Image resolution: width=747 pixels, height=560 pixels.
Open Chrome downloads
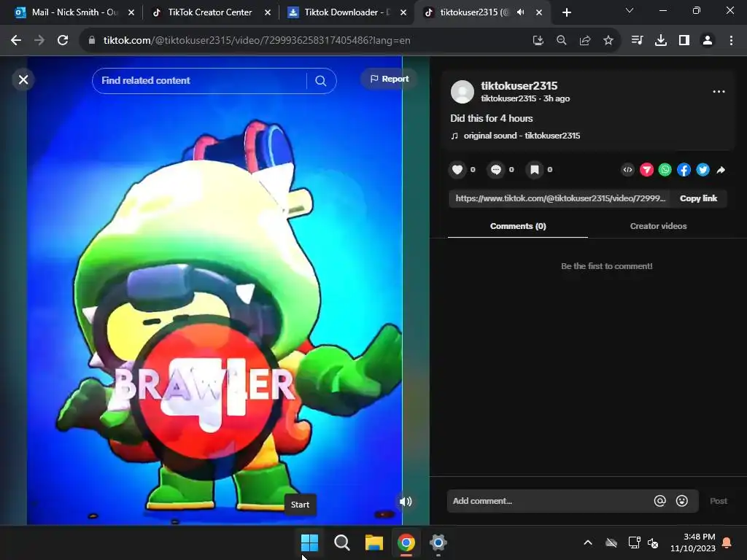[x=660, y=41]
